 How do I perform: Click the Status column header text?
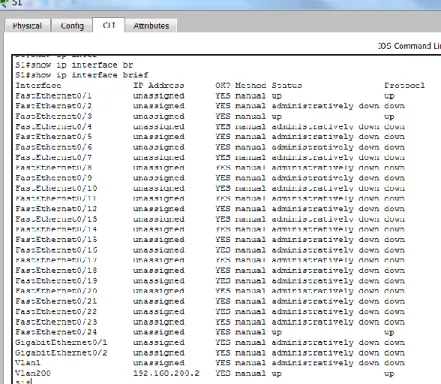pyautogui.click(x=287, y=86)
